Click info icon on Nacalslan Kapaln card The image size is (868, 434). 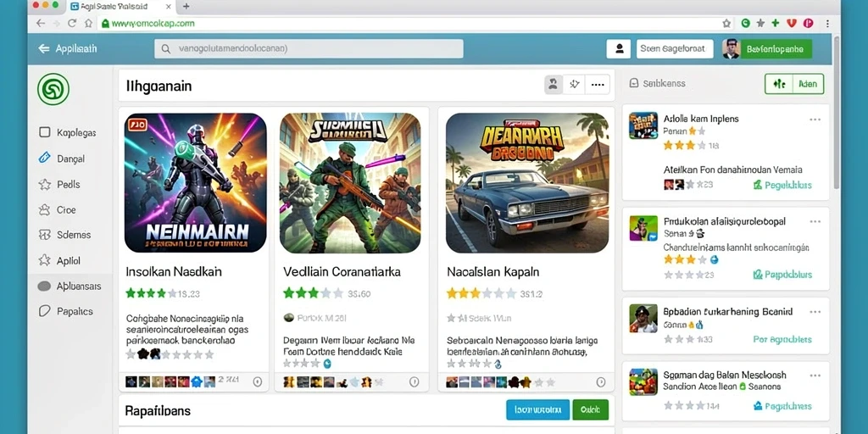click(x=601, y=382)
